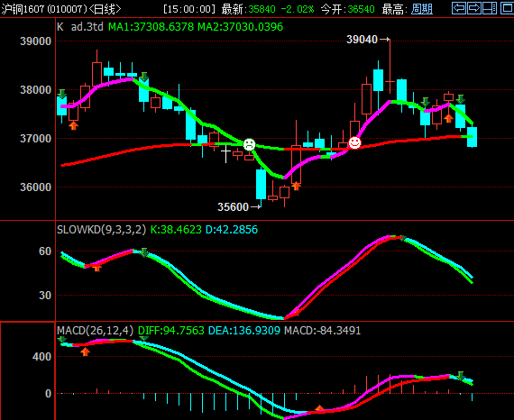This screenshot has width=514, height=420.
Task: Click the 37000 price axis label
Action: click(36, 139)
